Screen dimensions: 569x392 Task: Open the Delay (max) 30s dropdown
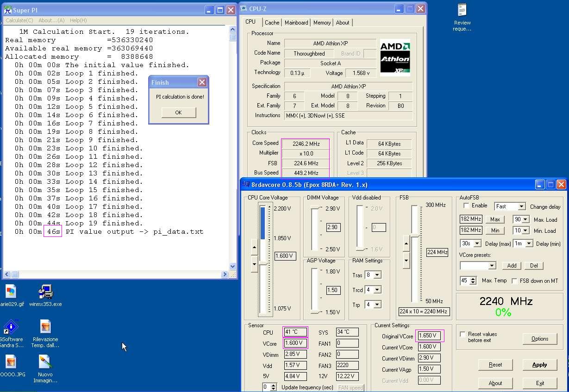coord(477,243)
